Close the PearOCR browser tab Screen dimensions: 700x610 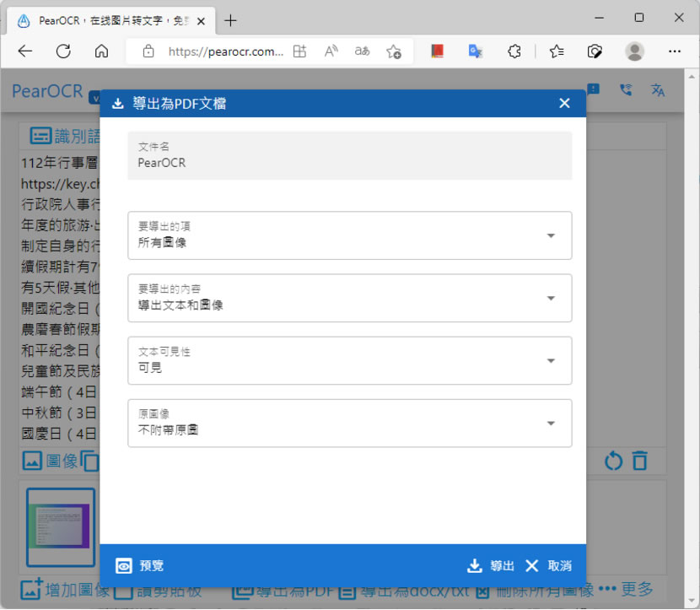(x=201, y=21)
